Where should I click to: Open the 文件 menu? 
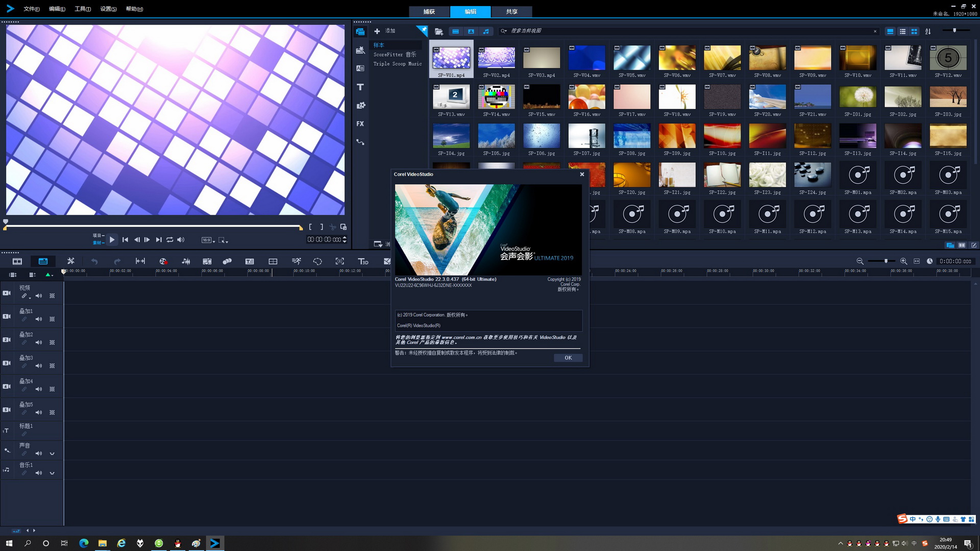[x=32, y=9]
